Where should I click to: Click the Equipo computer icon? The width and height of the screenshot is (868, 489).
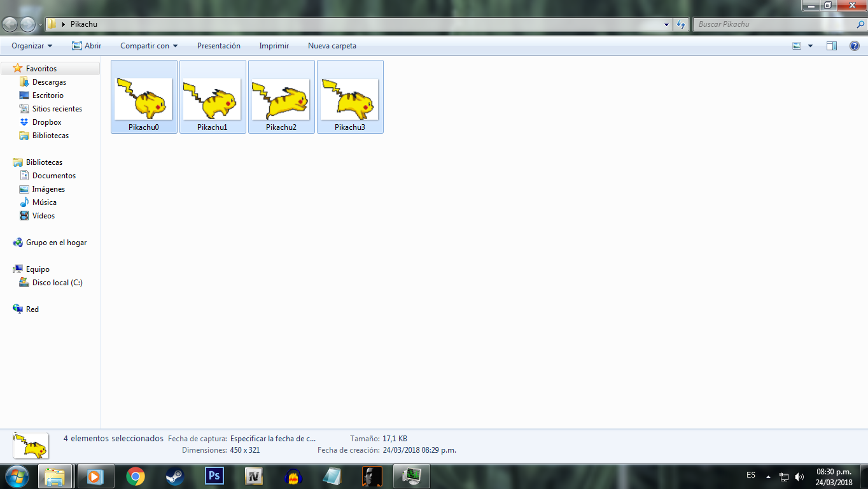18,269
